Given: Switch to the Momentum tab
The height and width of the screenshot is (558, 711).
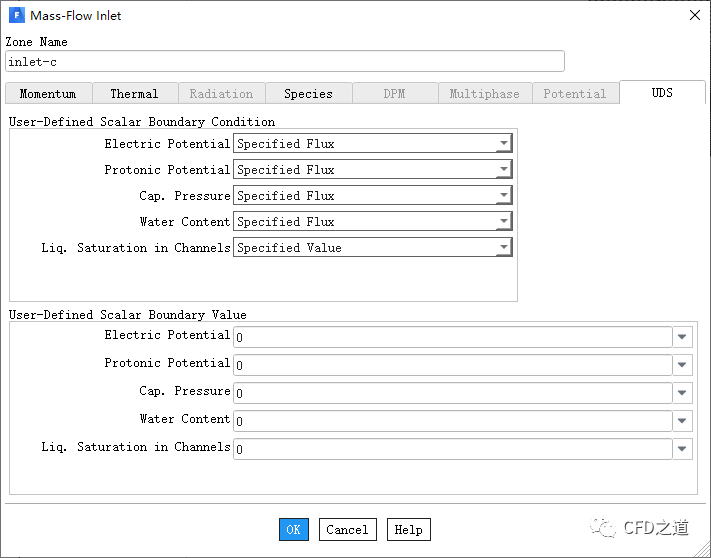Looking at the screenshot, I should 48,94.
